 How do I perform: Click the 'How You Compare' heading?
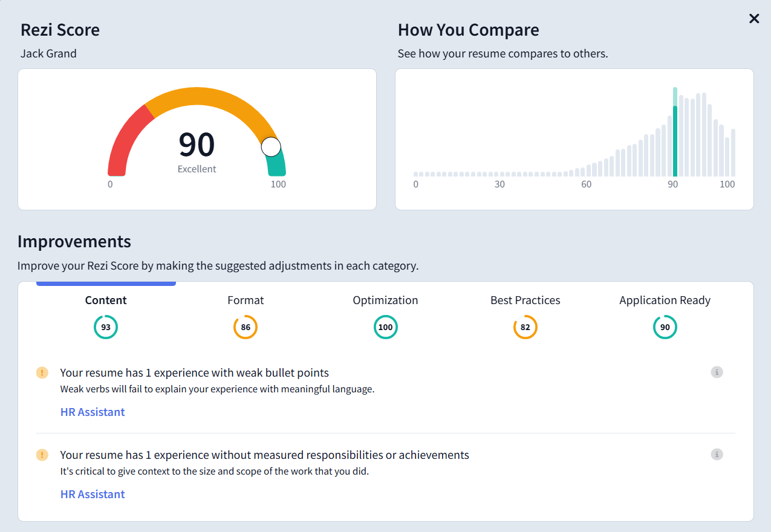tap(468, 30)
